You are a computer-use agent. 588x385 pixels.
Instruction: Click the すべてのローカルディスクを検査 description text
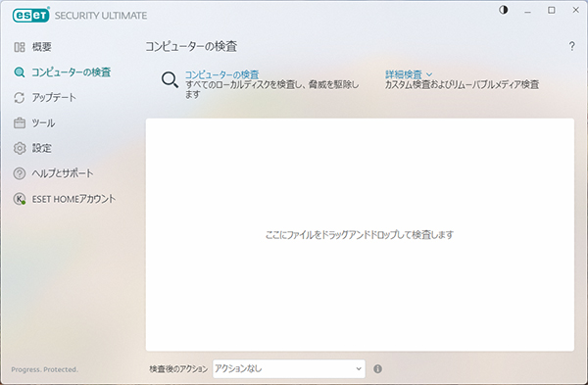coord(271,89)
